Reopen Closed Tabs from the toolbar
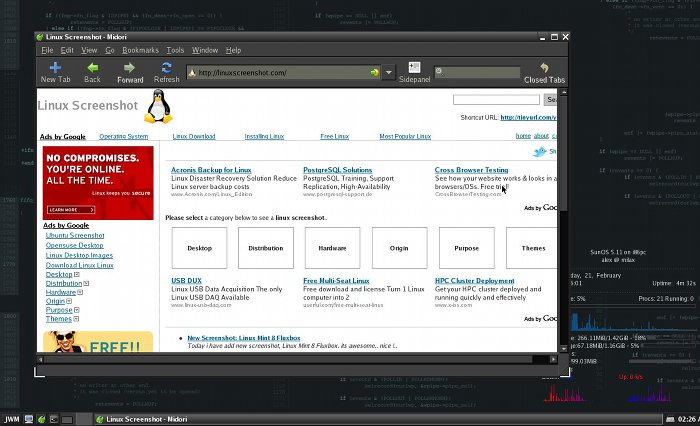 pos(544,73)
